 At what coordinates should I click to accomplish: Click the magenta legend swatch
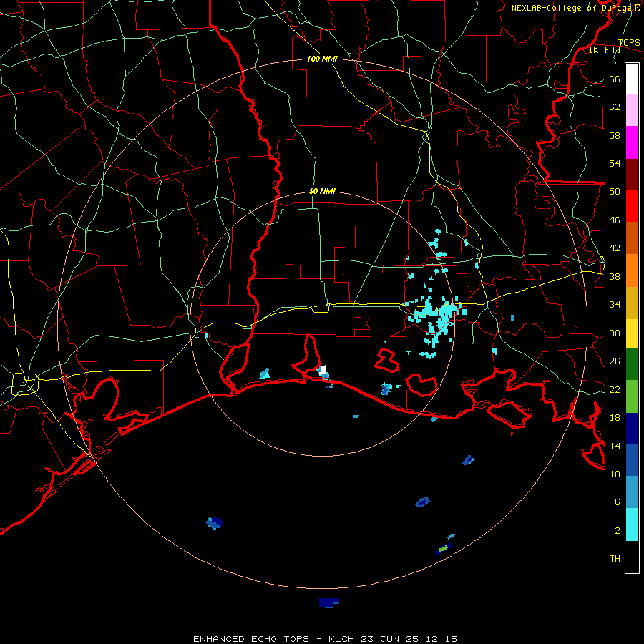coord(632,142)
